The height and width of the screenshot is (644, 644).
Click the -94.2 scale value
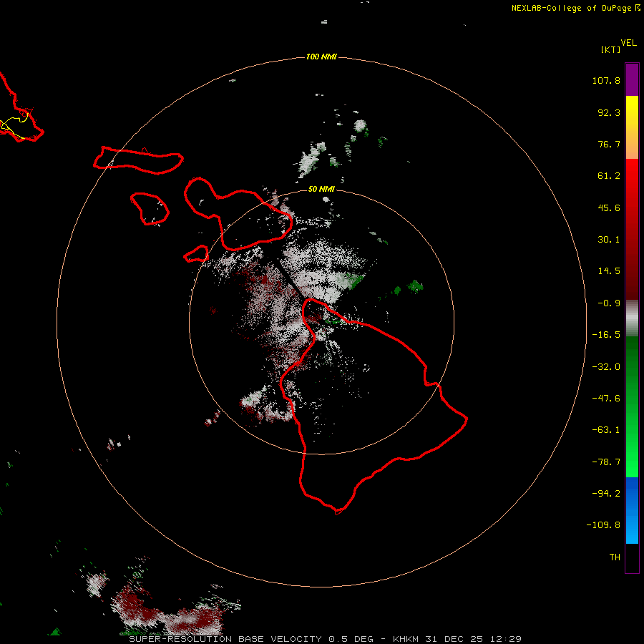click(x=606, y=494)
